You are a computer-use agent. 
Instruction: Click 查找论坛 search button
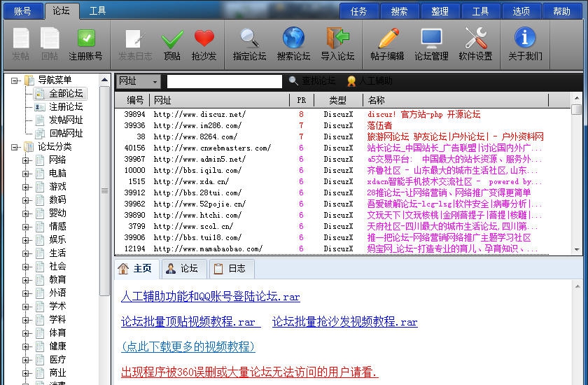tap(312, 80)
